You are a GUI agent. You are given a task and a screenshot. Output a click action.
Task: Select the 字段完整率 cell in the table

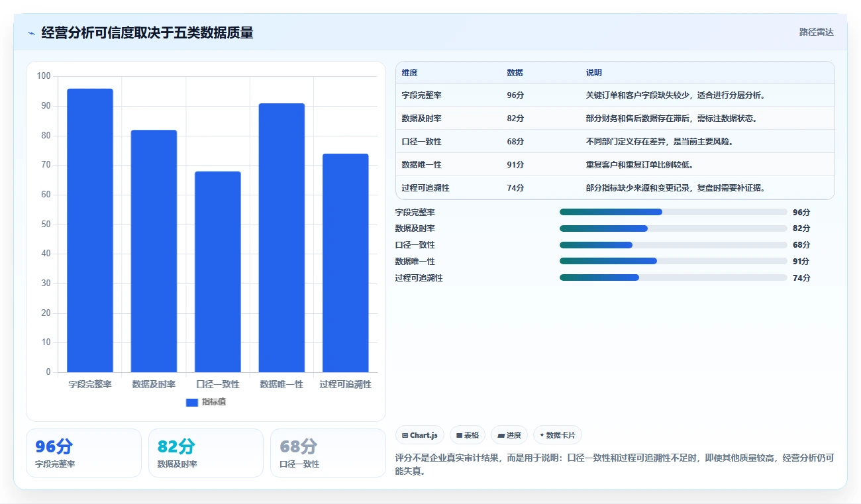pos(421,95)
